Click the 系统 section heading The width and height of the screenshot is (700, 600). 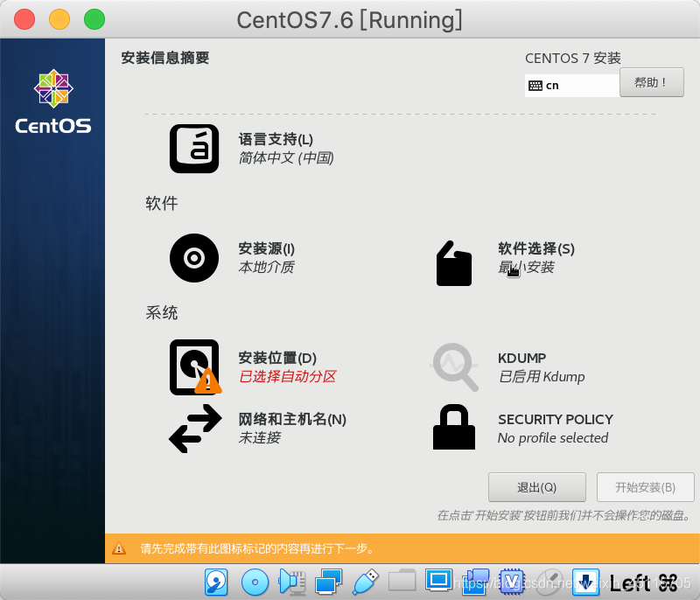pos(162,313)
